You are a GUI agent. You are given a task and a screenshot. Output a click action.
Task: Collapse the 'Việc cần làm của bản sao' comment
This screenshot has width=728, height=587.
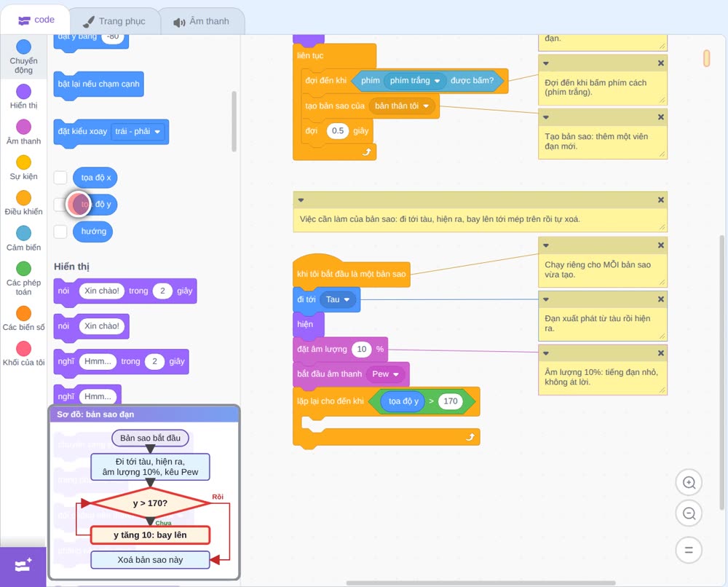pyautogui.click(x=301, y=200)
